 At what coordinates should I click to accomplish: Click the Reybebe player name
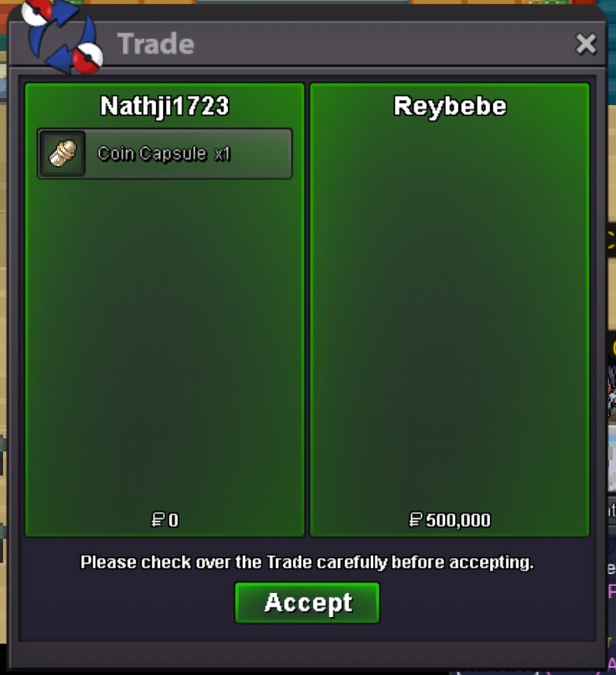[450, 107]
